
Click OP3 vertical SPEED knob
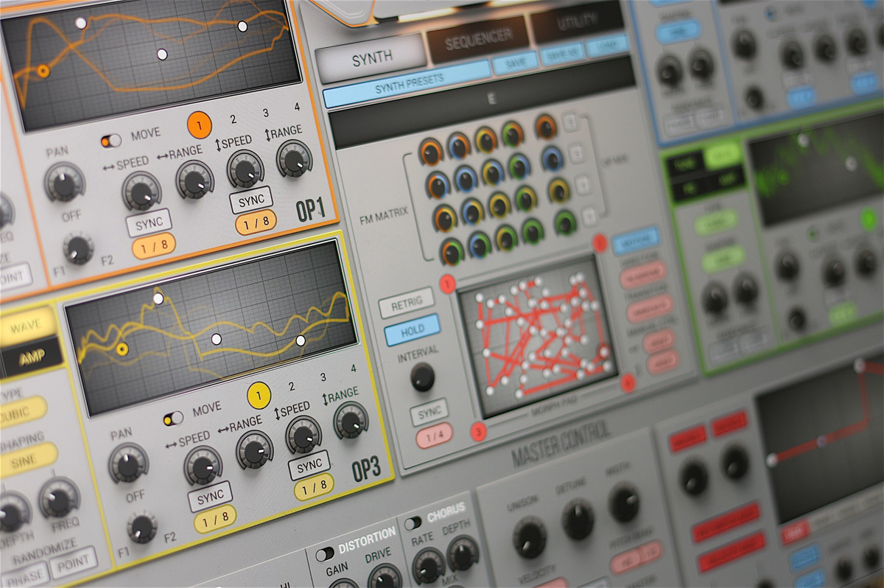click(x=304, y=435)
